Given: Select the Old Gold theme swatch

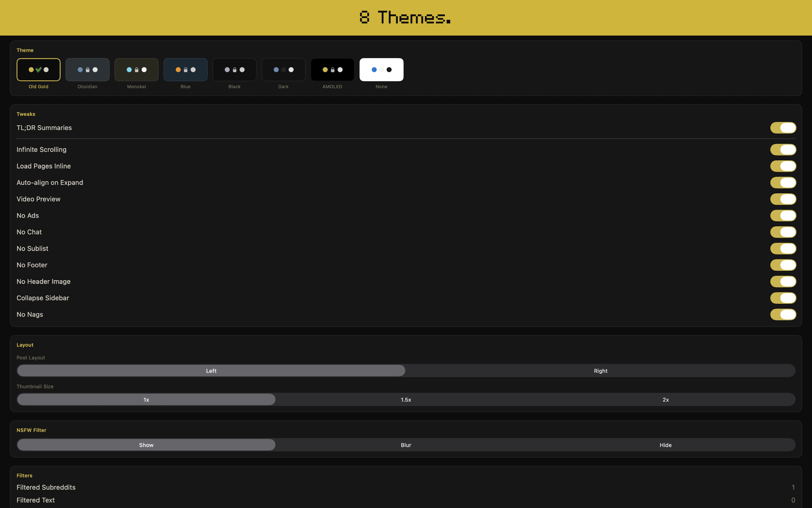Looking at the screenshot, I should [39, 69].
